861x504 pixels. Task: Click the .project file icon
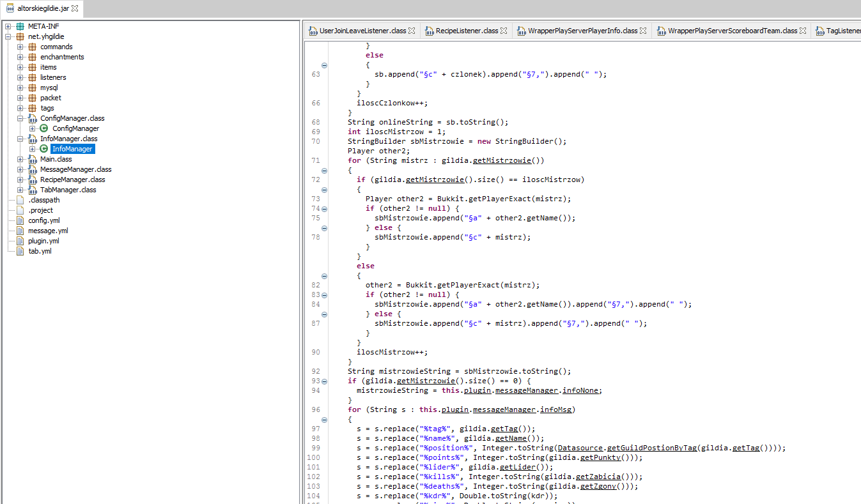tap(20, 210)
